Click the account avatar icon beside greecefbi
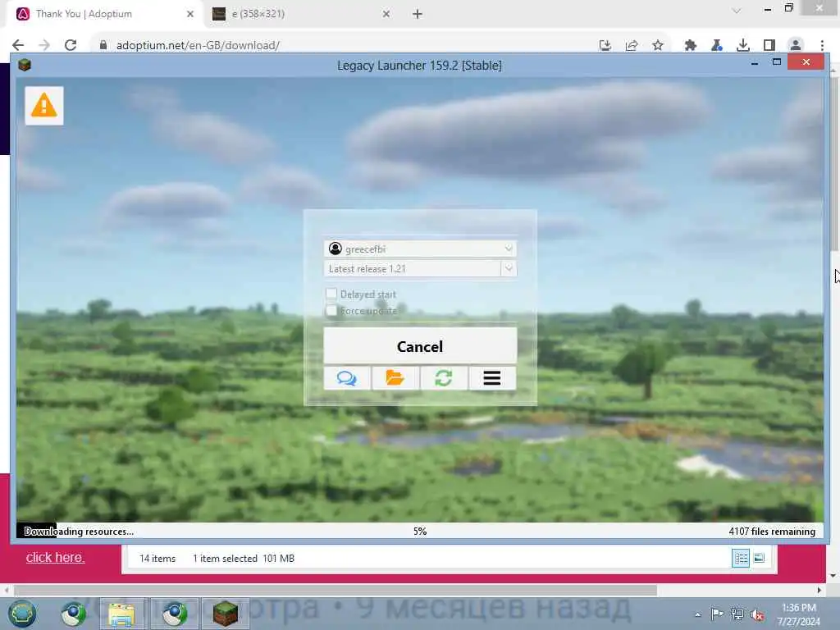 (336, 249)
